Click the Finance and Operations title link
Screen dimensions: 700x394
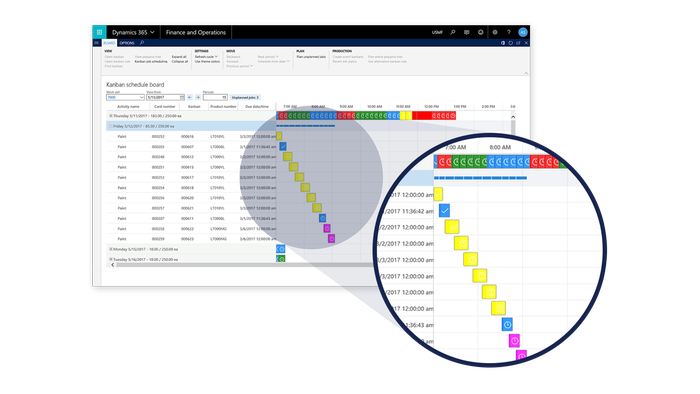(x=196, y=32)
